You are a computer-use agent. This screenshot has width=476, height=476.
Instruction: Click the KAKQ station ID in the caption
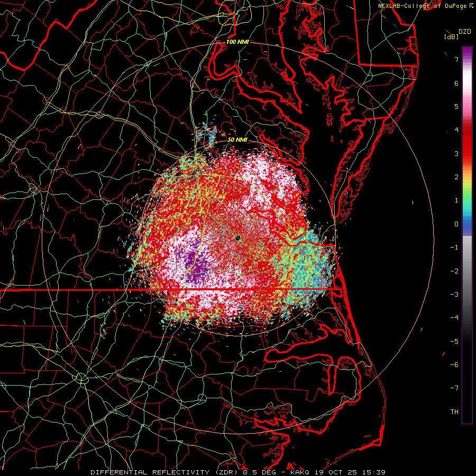click(301, 472)
